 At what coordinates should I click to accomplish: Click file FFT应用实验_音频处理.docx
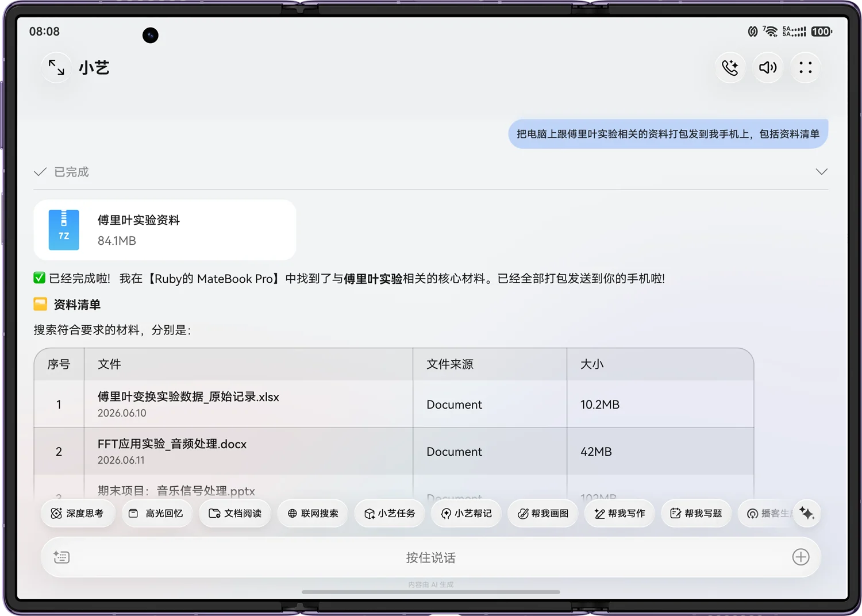coord(172,444)
